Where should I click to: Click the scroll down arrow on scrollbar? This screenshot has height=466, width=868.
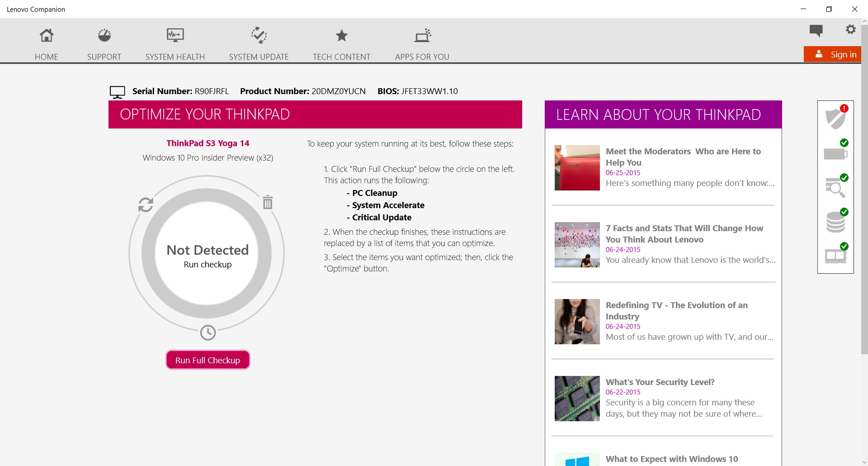864,462
